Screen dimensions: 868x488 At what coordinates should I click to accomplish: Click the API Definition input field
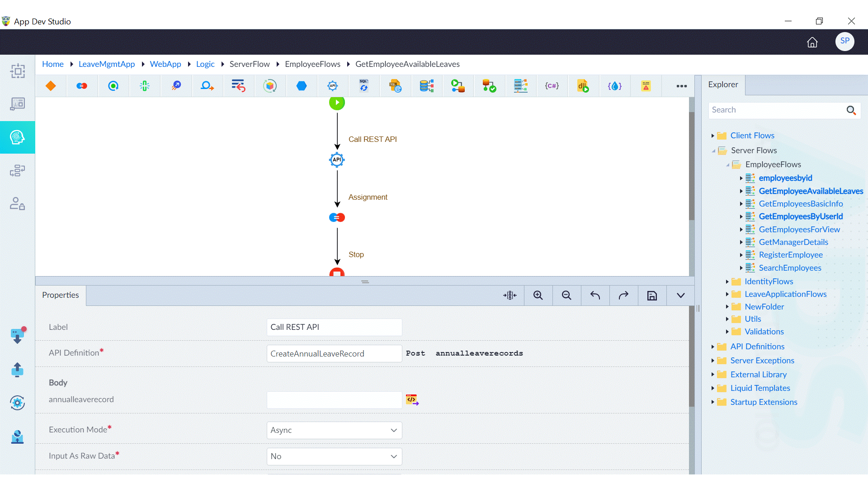point(334,353)
